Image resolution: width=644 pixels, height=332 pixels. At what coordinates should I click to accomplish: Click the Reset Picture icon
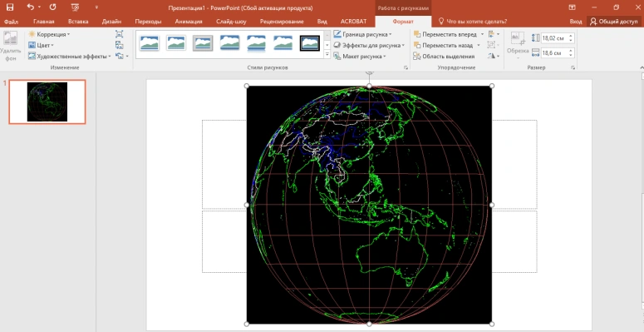click(119, 56)
